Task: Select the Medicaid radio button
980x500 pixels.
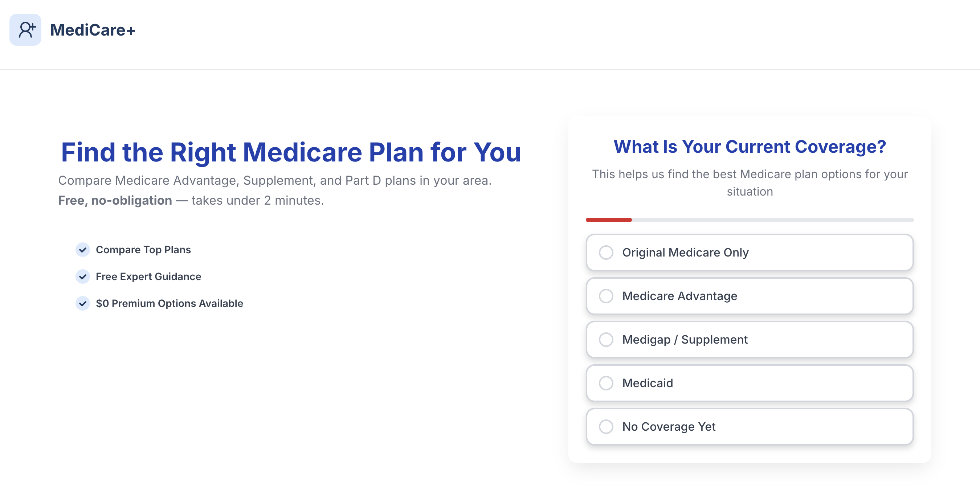Action: coord(606,383)
